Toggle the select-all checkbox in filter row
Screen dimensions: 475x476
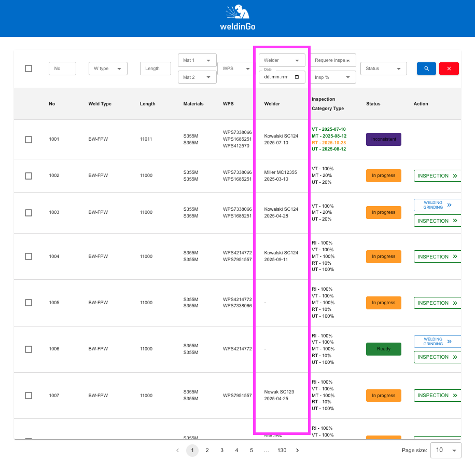click(x=29, y=69)
